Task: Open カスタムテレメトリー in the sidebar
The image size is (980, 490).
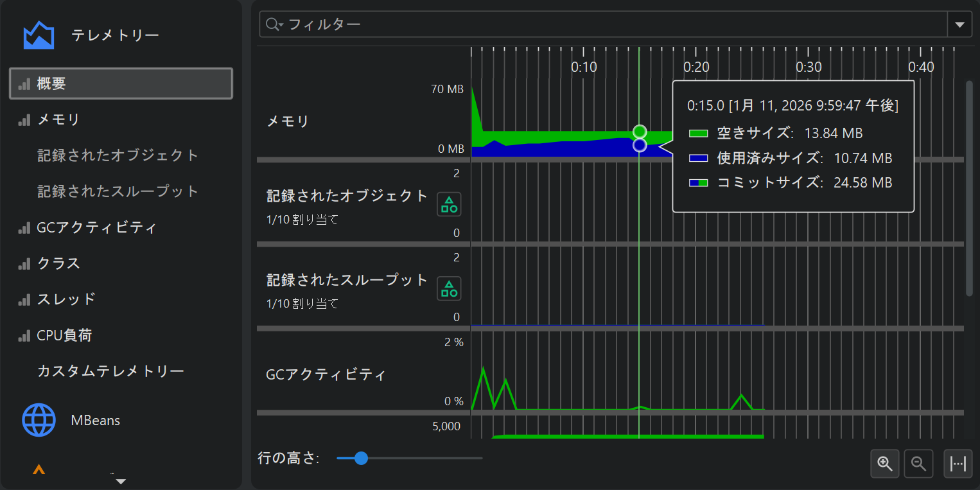Action: pyautogui.click(x=121, y=371)
